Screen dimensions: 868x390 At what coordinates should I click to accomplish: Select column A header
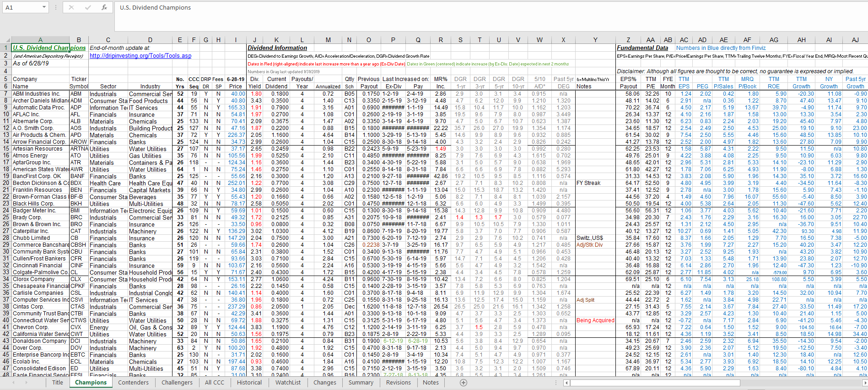pos(40,40)
